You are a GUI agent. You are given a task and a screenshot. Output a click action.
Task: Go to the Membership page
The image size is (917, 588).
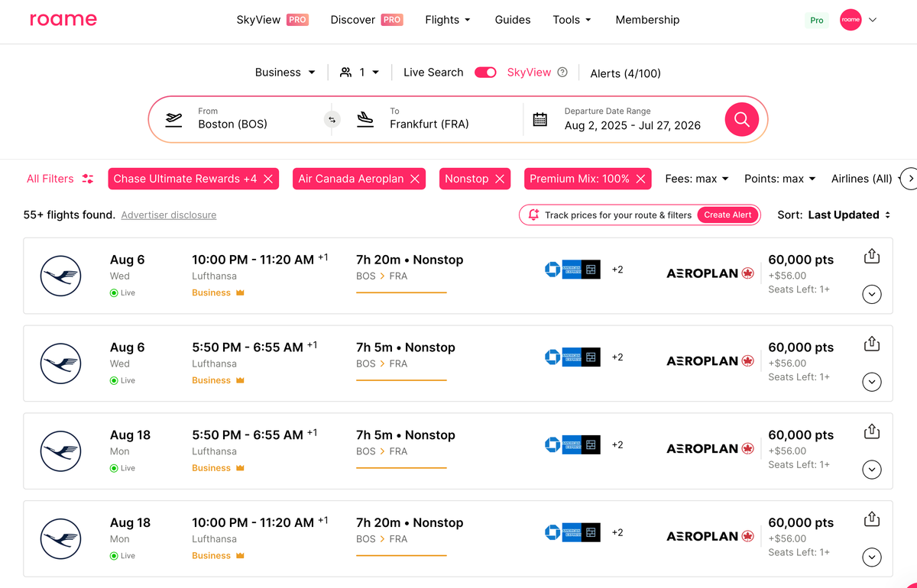pos(647,20)
